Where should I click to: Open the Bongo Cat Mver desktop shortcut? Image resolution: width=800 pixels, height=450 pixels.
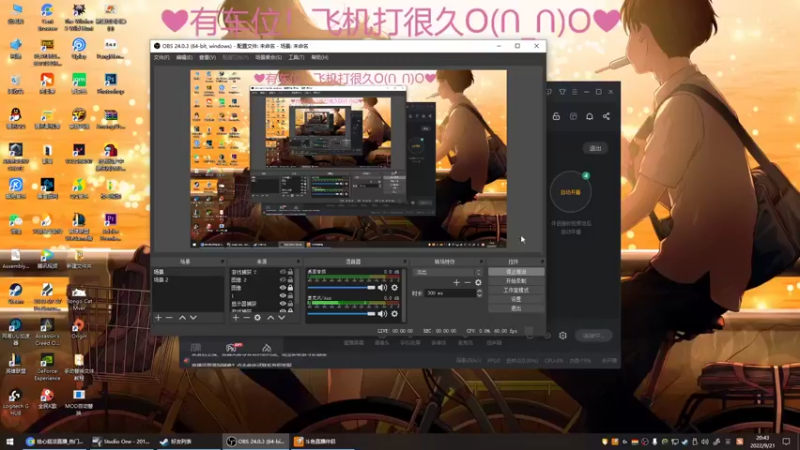click(x=79, y=297)
